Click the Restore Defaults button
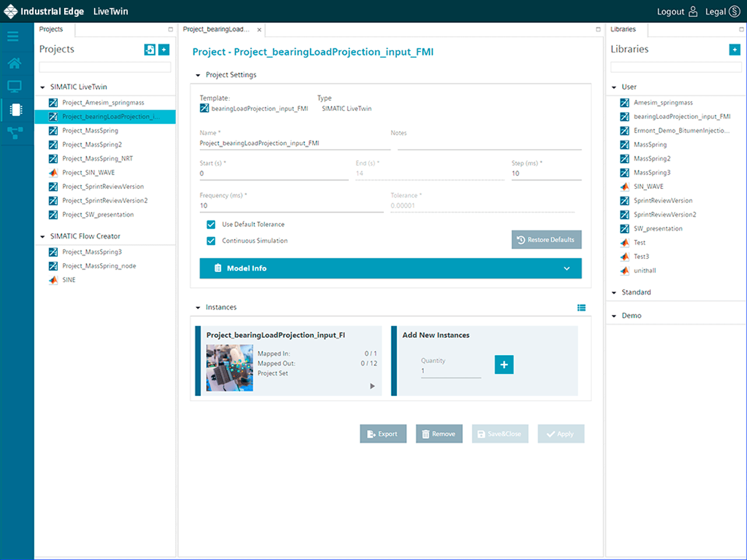 pos(546,239)
